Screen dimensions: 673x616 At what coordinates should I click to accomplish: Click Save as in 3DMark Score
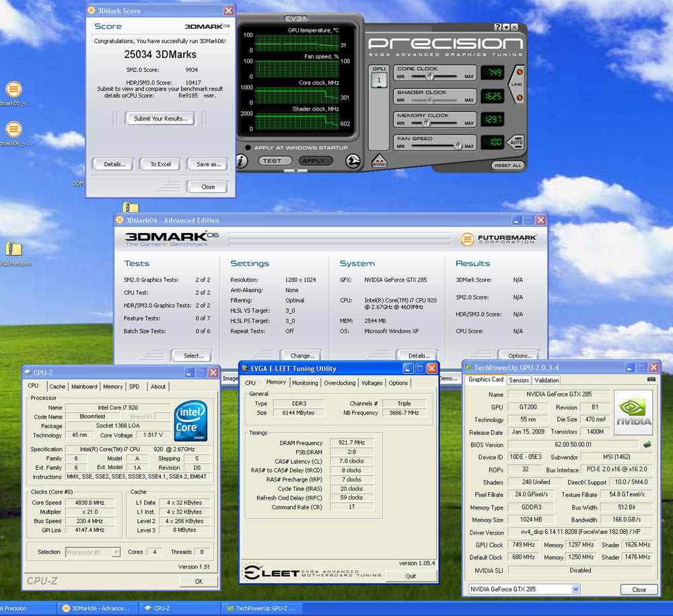(209, 164)
